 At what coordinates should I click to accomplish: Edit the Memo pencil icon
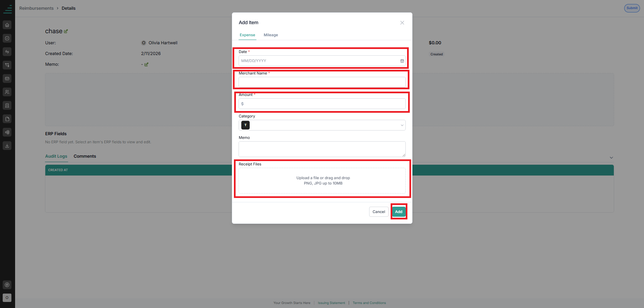(146, 64)
